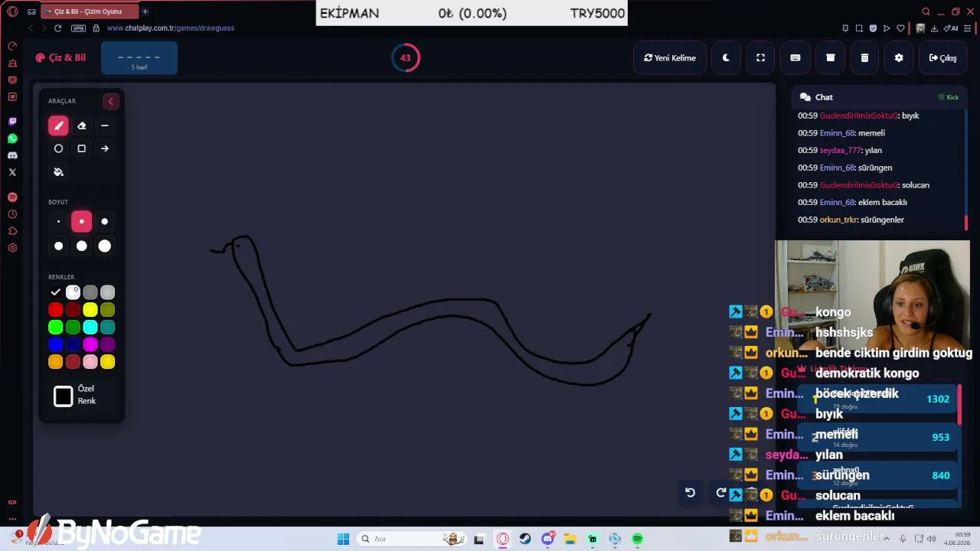
Task: Open the Özel Renk custom color picker
Action: pos(64,396)
